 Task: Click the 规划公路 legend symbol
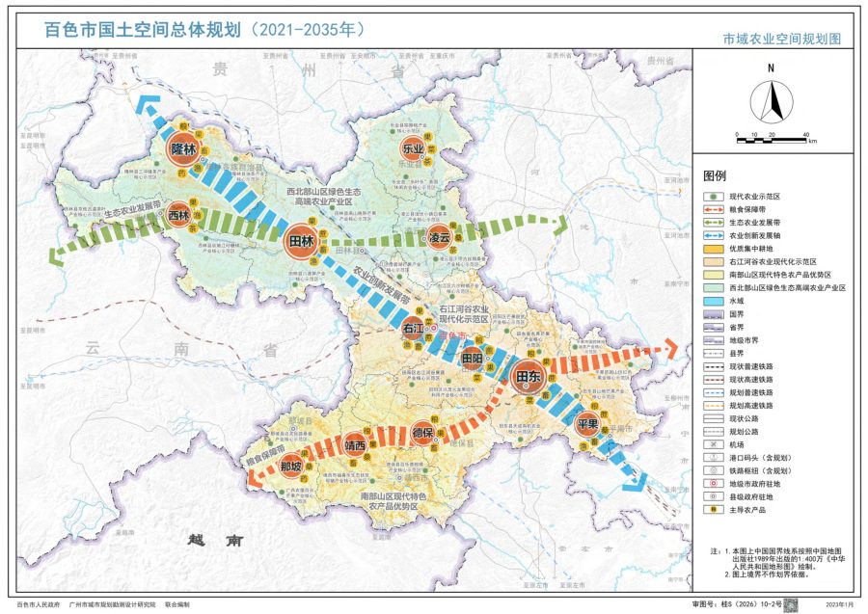[x=714, y=432]
